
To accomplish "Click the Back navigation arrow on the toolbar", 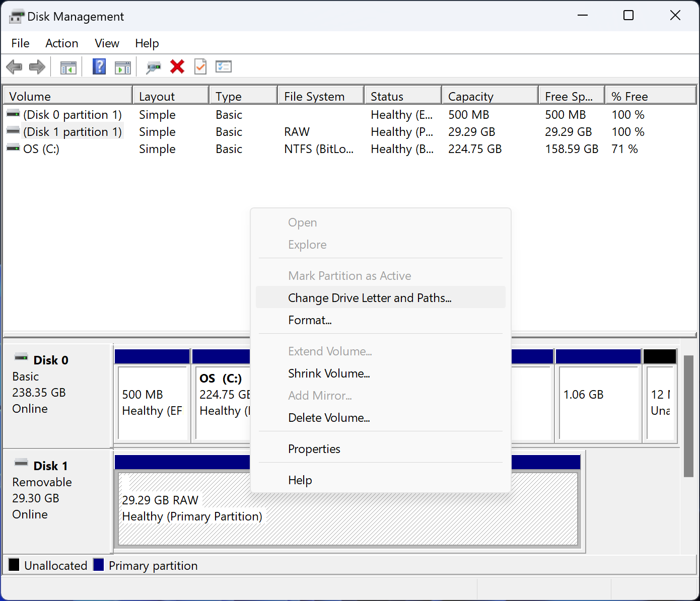I will (x=14, y=66).
